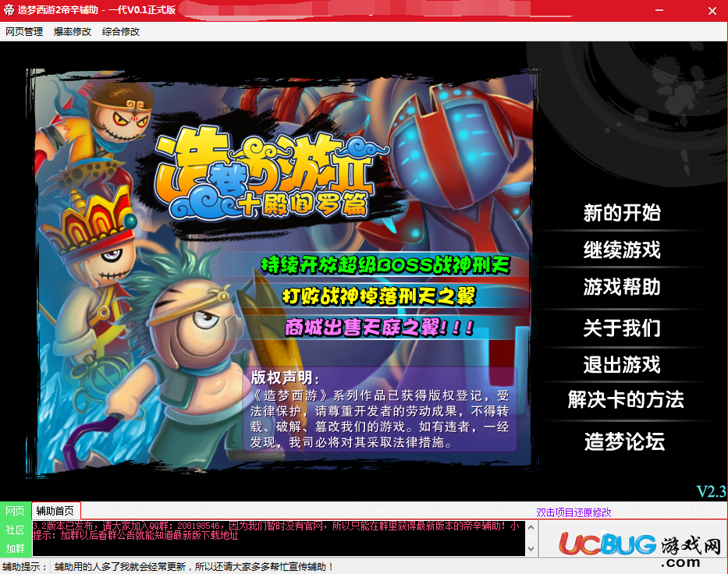Click the 版权声明 heading
Screen dimensions: 728x574
(x=285, y=377)
